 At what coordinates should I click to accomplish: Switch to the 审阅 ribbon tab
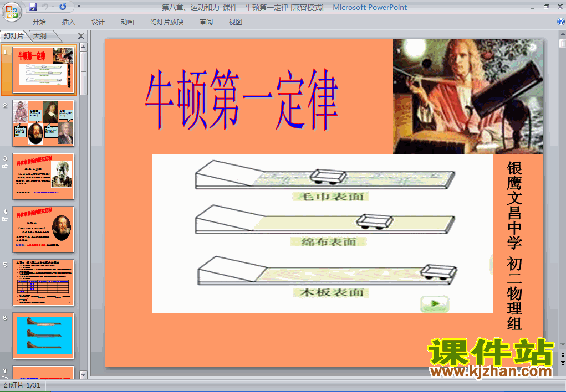click(x=206, y=22)
